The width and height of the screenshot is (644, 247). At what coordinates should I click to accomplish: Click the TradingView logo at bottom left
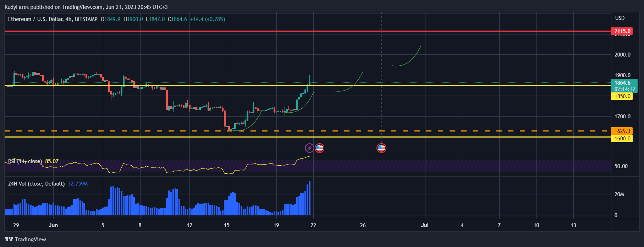click(26, 239)
